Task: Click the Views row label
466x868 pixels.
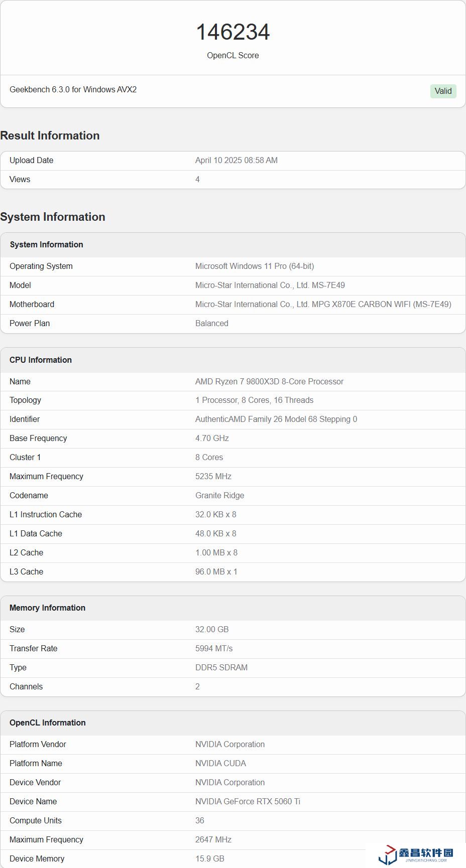Action: click(20, 179)
